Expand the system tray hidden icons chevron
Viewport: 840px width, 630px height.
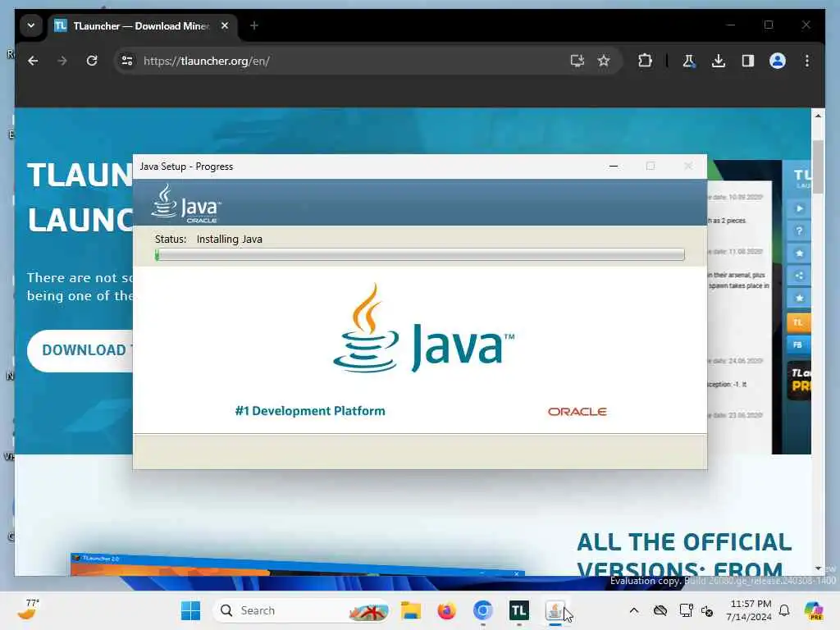point(634,610)
